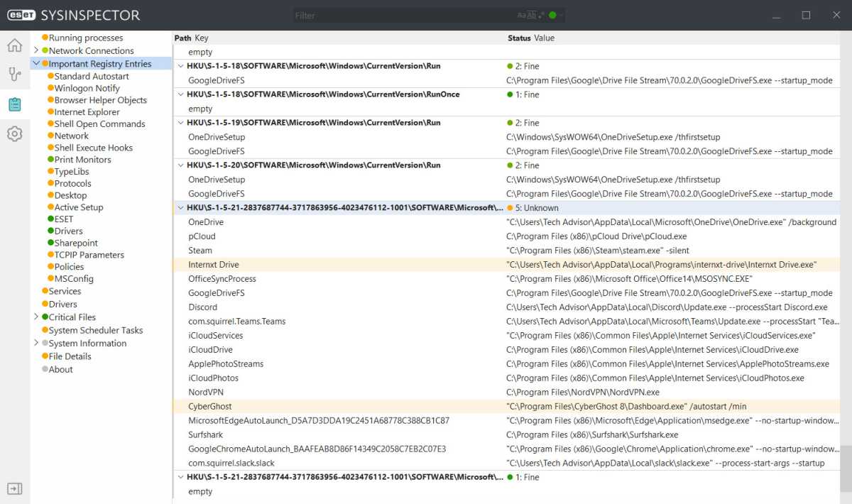Select the highlighted CyberGhost row
852x504 pixels.
click(x=506, y=407)
